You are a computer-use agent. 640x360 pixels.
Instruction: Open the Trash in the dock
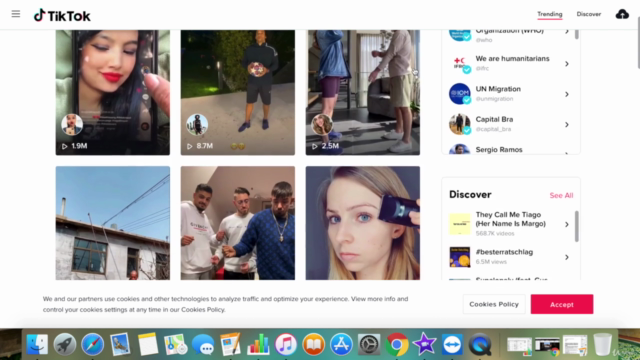tap(602, 344)
